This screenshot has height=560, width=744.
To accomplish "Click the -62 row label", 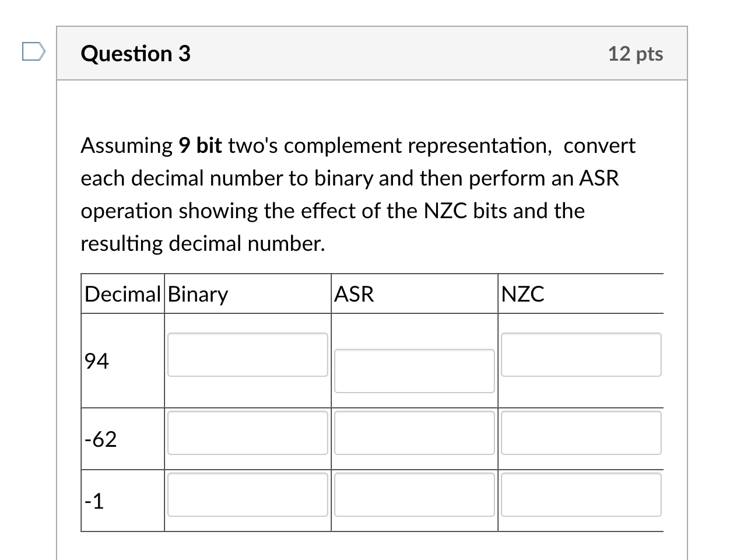I will (x=100, y=439).
